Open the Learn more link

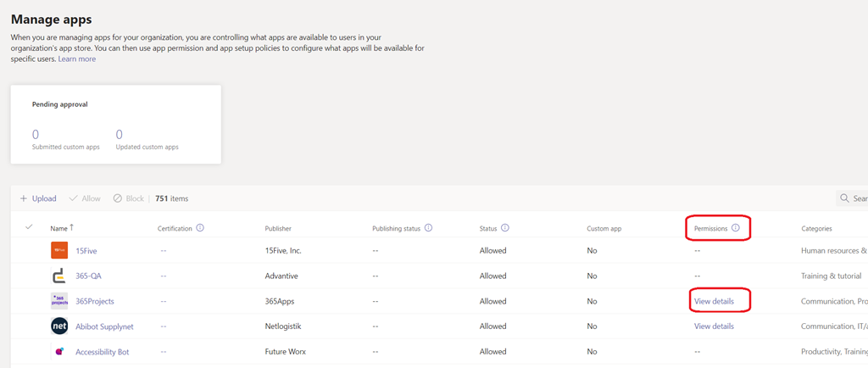click(x=76, y=59)
